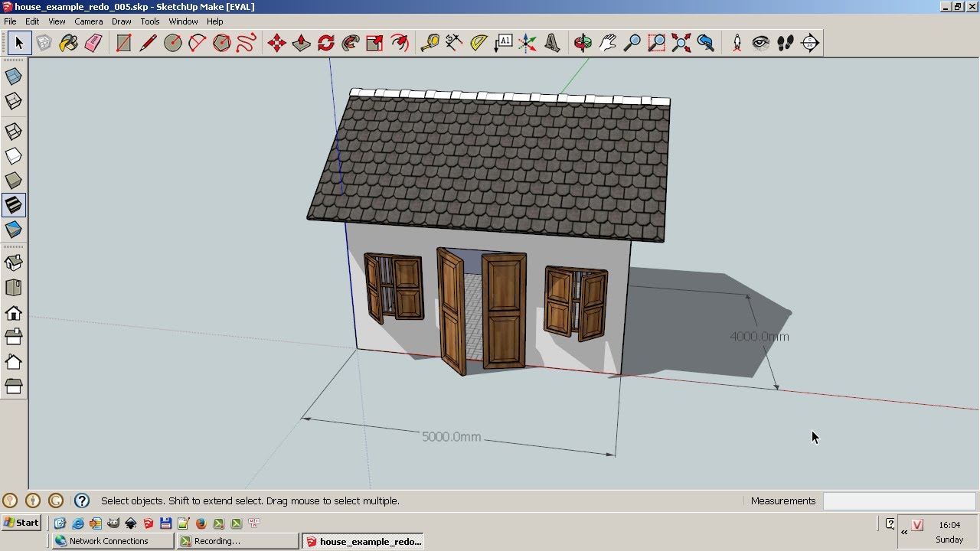Select the Paint Bucket tool

click(69, 43)
